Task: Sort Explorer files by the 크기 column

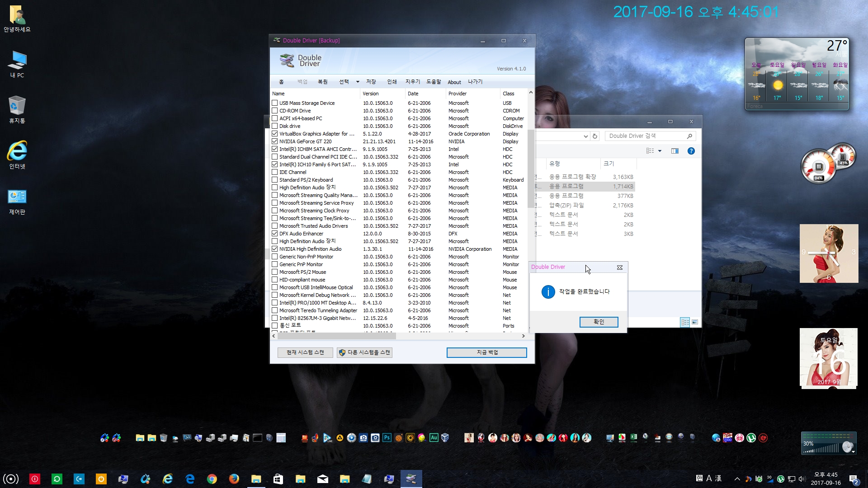Action: click(618, 164)
